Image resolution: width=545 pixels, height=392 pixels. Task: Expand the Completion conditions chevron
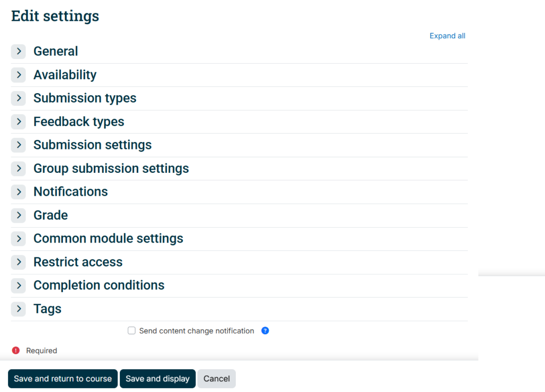19,286
